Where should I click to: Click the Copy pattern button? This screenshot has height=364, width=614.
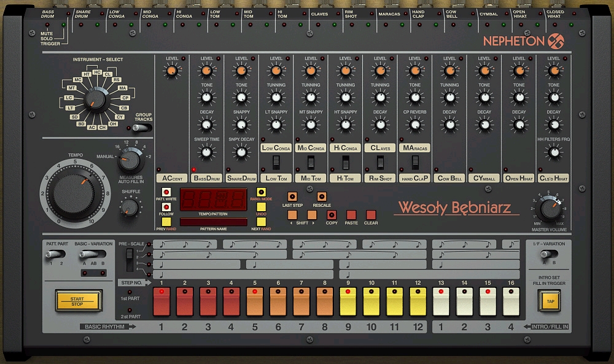(332, 214)
